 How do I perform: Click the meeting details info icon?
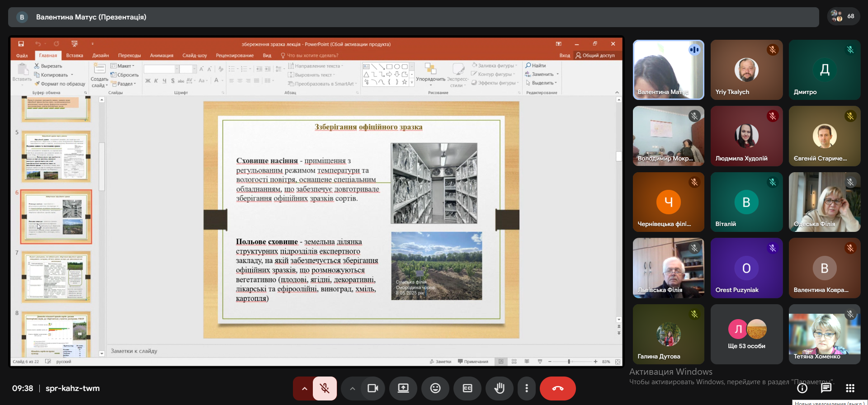(802, 388)
